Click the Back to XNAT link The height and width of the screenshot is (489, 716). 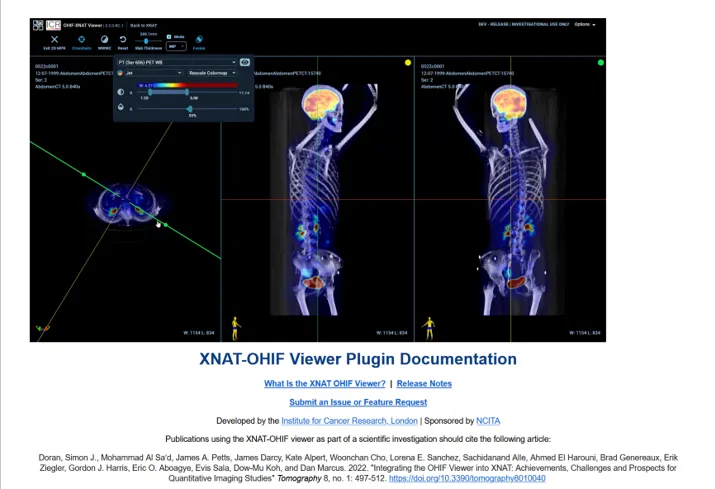143,26
